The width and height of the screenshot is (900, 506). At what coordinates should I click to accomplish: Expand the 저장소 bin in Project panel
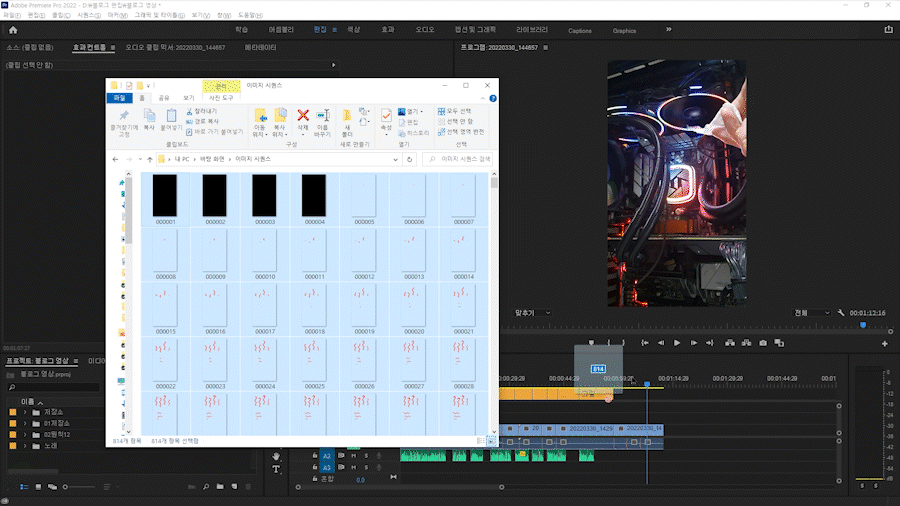coord(25,411)
